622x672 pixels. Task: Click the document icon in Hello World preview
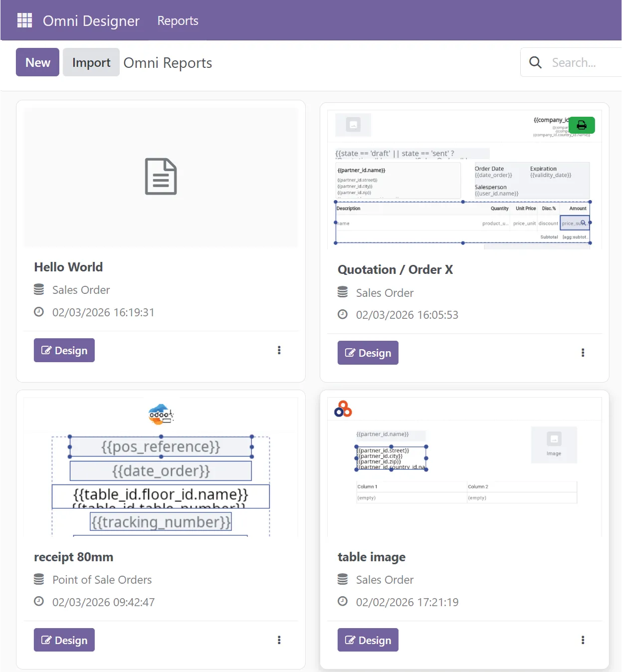[x=160, y=176]
